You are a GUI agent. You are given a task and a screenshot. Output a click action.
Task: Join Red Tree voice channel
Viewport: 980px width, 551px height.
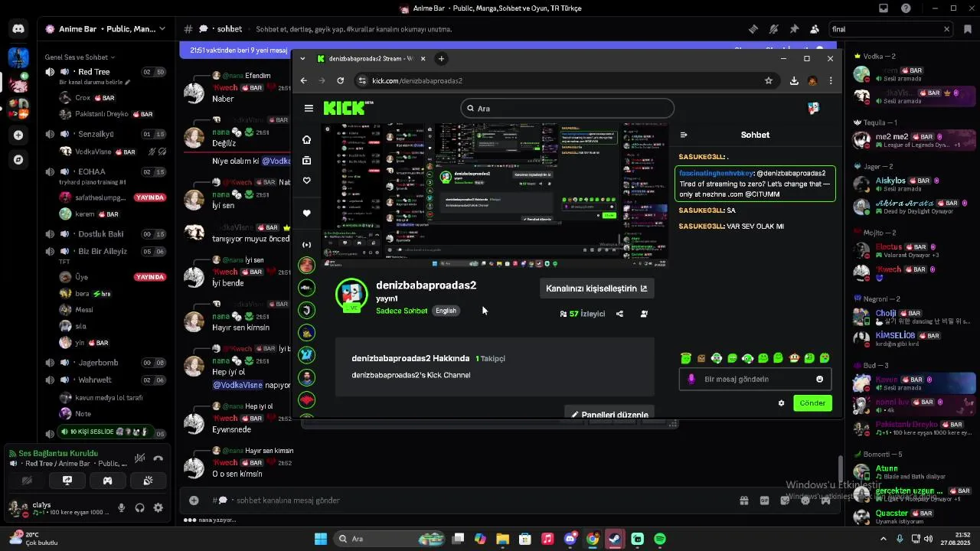click(106, 72)
